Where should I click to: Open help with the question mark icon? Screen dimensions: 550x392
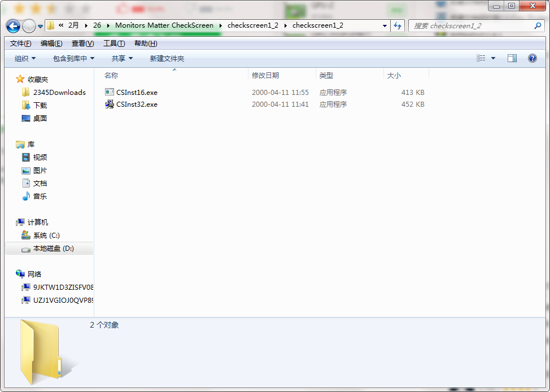click(532, 58)
